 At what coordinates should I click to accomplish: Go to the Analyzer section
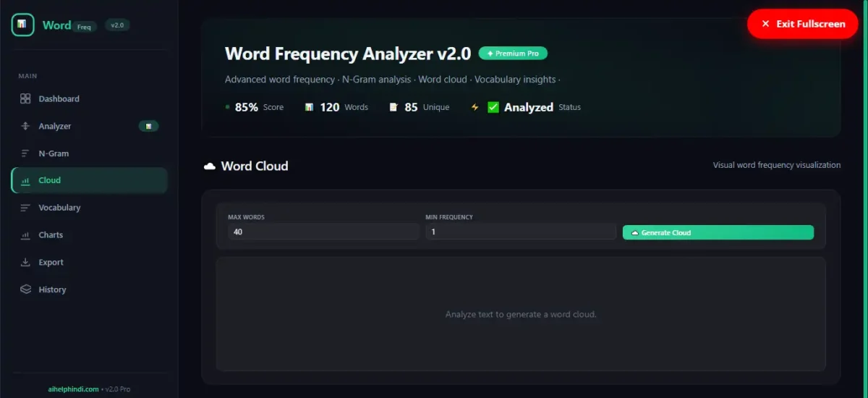click(89, 126)
